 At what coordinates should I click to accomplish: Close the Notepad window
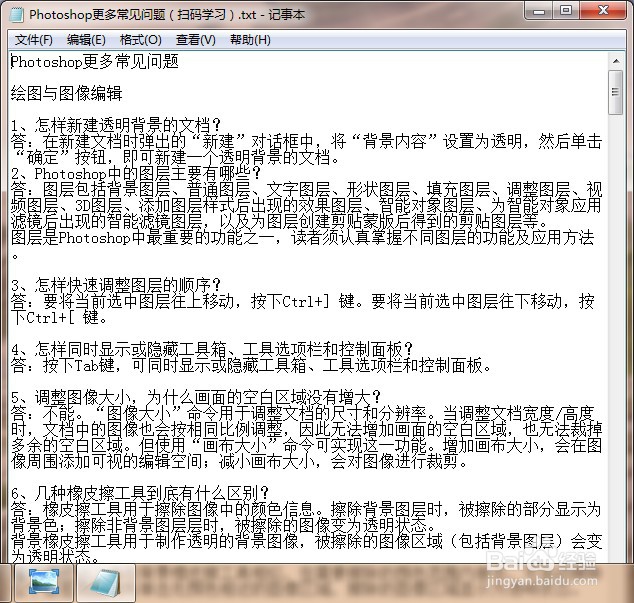click(603, 11)
